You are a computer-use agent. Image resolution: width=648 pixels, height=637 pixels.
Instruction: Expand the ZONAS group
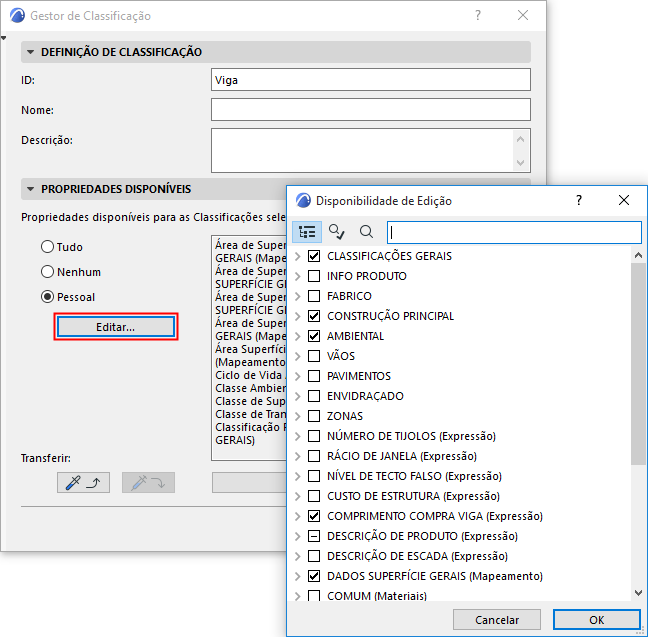298,416
